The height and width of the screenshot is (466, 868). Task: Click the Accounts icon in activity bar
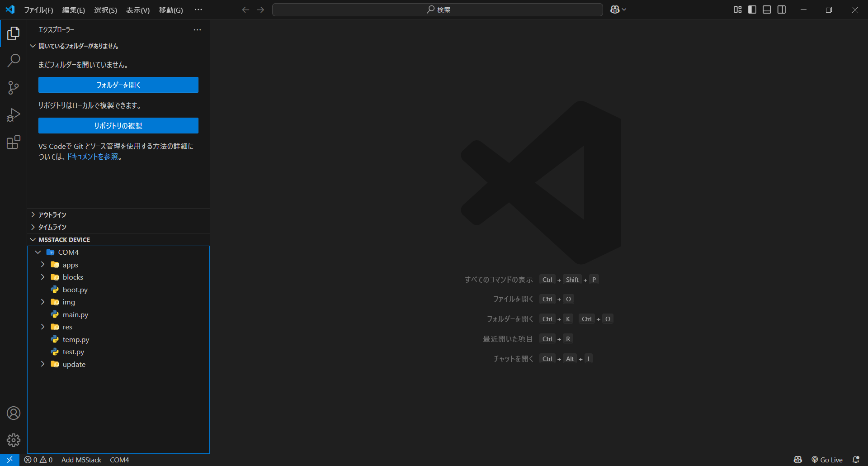pyautogui.click(x=14, y=413)
